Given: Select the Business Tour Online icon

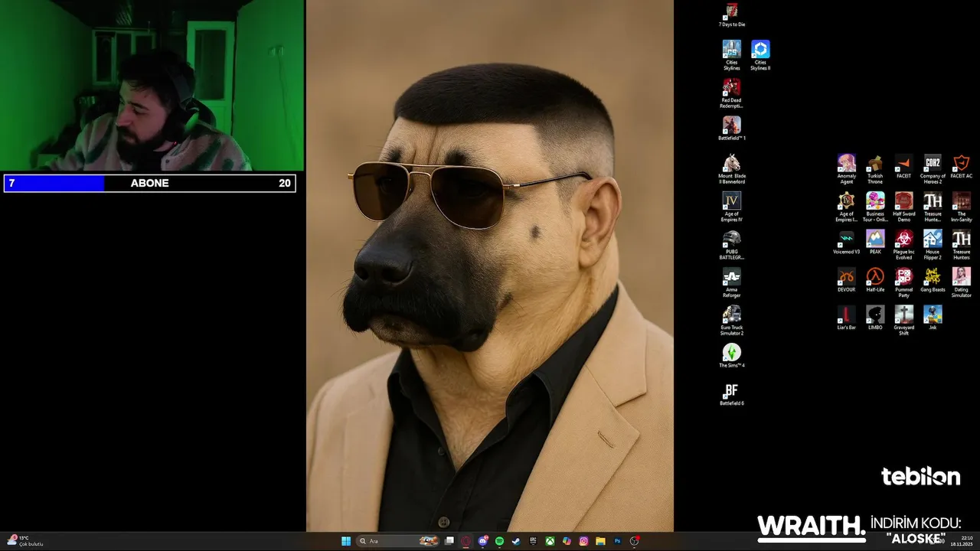Looking at the screenshot, I should (x=875, y=207).
